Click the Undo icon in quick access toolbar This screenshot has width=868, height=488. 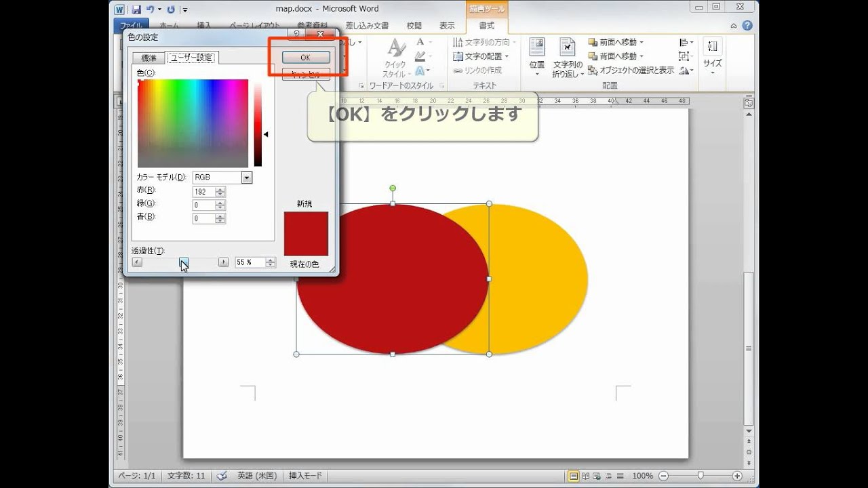149,9
